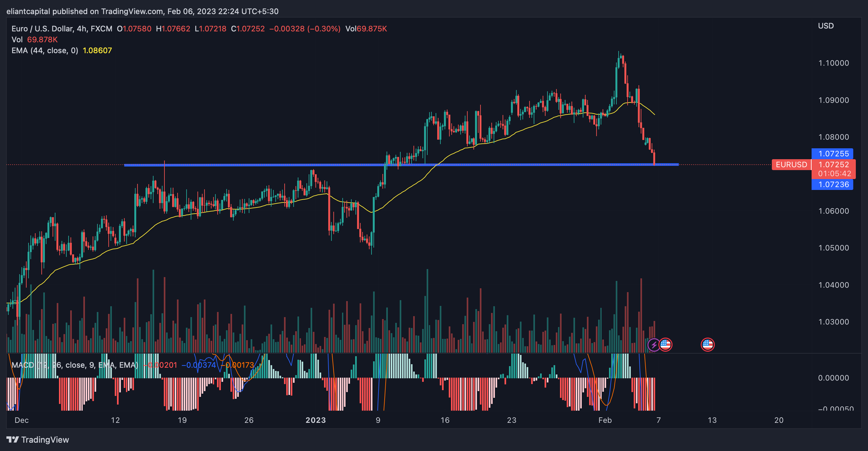Image resolution: width=868 pixels, height=451 pixels.
Task: Click the purple lightning event marker icon
Action: (x=653, y=345)
